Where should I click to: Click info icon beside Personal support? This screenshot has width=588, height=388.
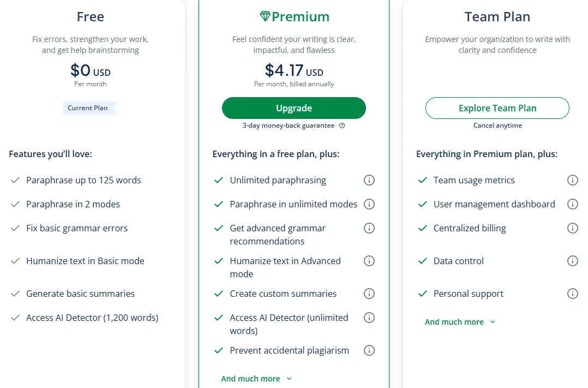point(572,294)
